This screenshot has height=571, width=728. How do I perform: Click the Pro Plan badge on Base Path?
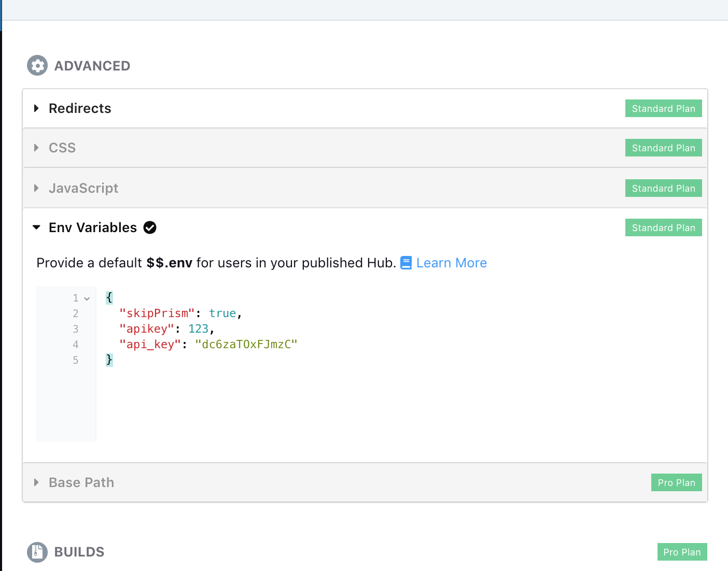point(676,482)
